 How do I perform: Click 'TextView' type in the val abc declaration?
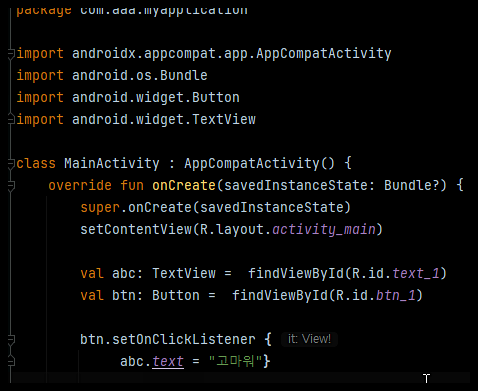click(x=184, y=273)
